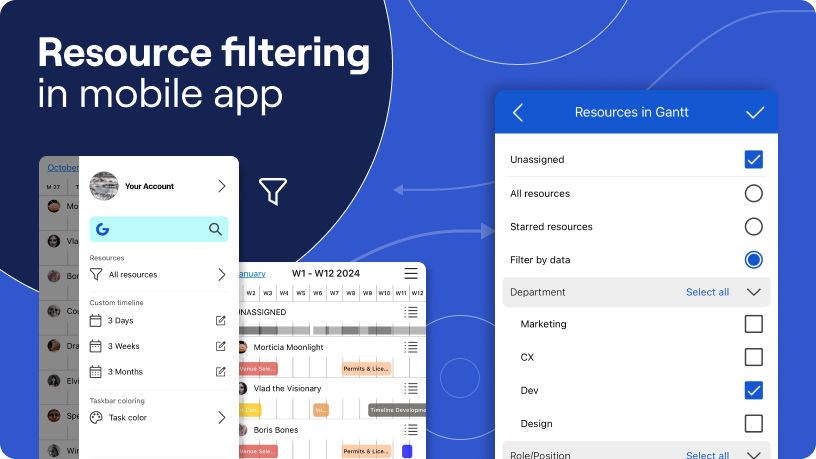Viewport: 816px width, 459px height.
Task: Click the 3 Weeks calendar icon
Action: tap(95, 346)
